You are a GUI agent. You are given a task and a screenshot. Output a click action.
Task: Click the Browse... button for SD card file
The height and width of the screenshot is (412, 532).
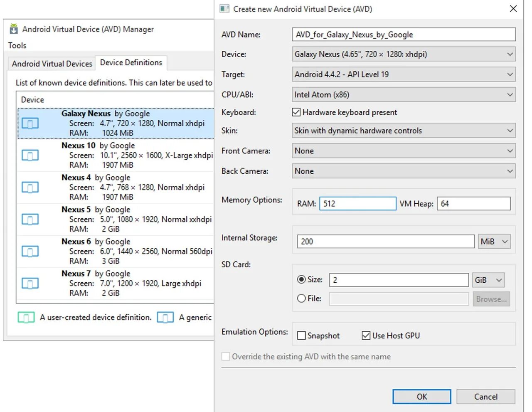(x=491, y=299)
